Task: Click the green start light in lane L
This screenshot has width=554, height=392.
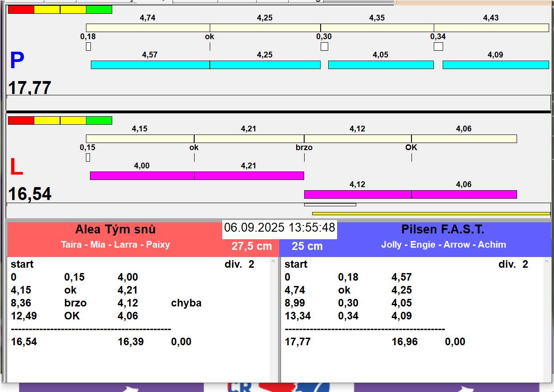Action: click(99, 120)
